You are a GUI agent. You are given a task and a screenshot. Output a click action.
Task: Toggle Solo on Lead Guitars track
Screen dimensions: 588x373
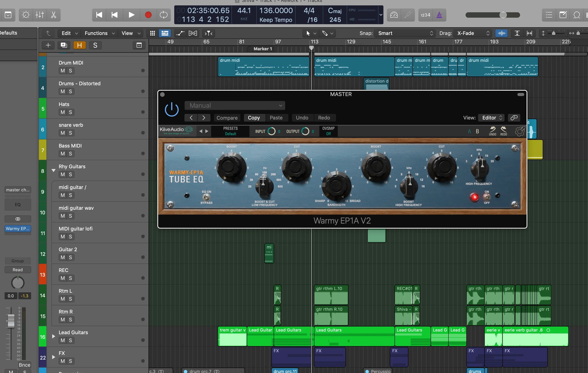(70, 340)
